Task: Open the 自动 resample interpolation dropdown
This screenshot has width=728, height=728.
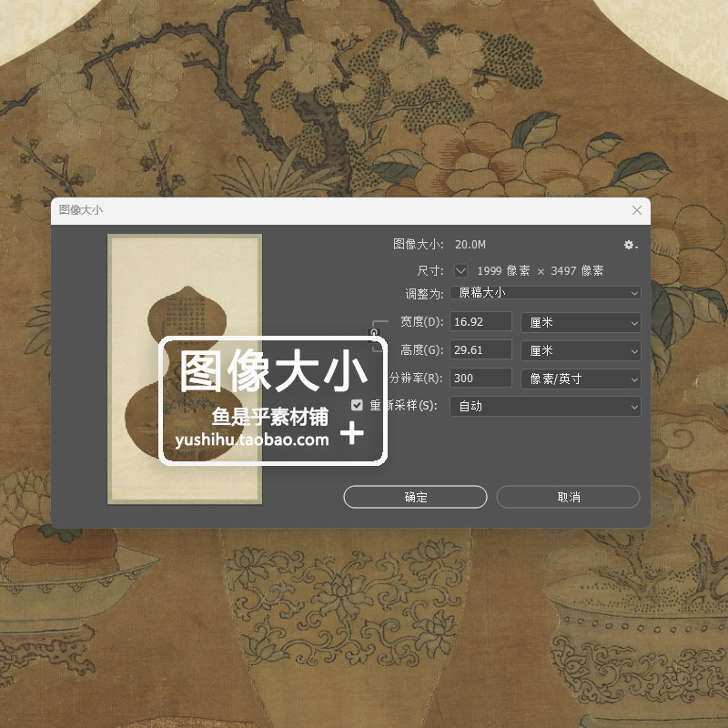Action: pos(545,406)
